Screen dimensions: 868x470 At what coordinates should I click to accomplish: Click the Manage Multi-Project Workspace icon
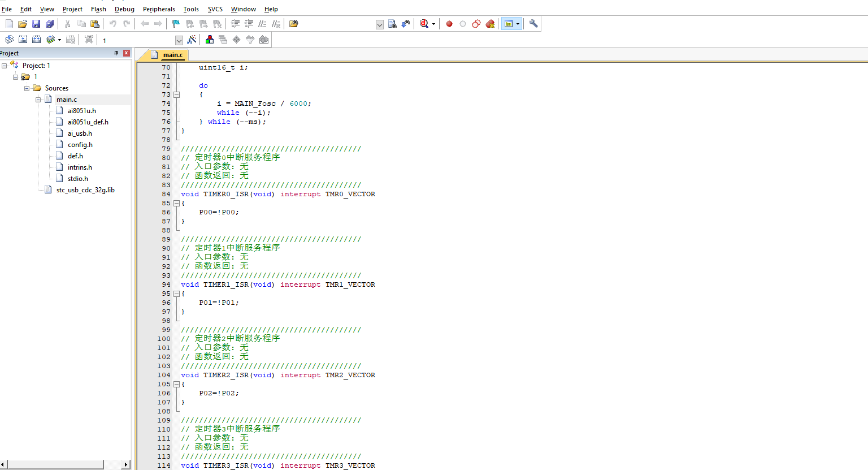tap(223, 40)
